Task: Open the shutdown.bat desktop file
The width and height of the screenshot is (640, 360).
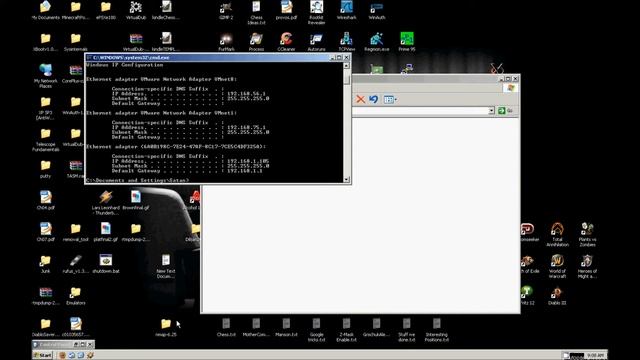Action: click(x=105, y=264)
